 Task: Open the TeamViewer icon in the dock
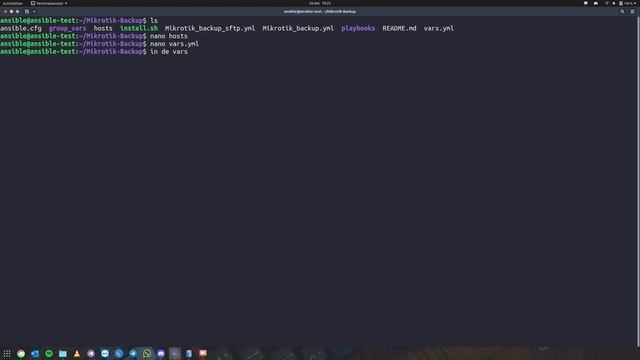(105, 353)
